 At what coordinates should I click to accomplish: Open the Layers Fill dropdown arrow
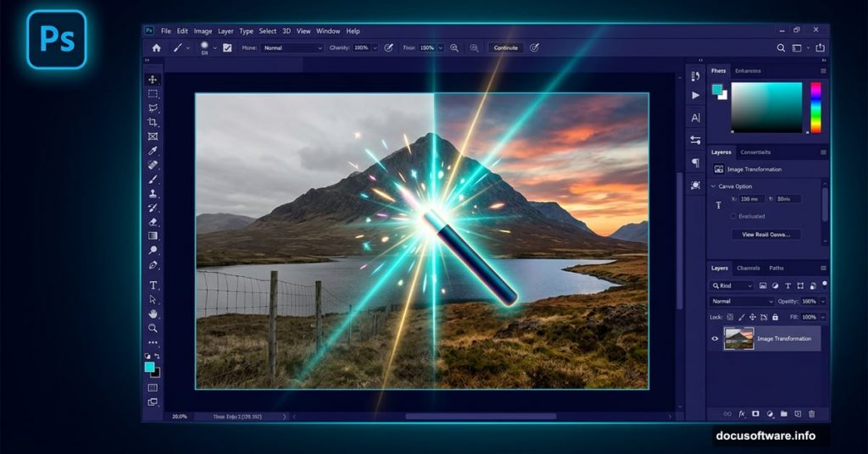822,317
